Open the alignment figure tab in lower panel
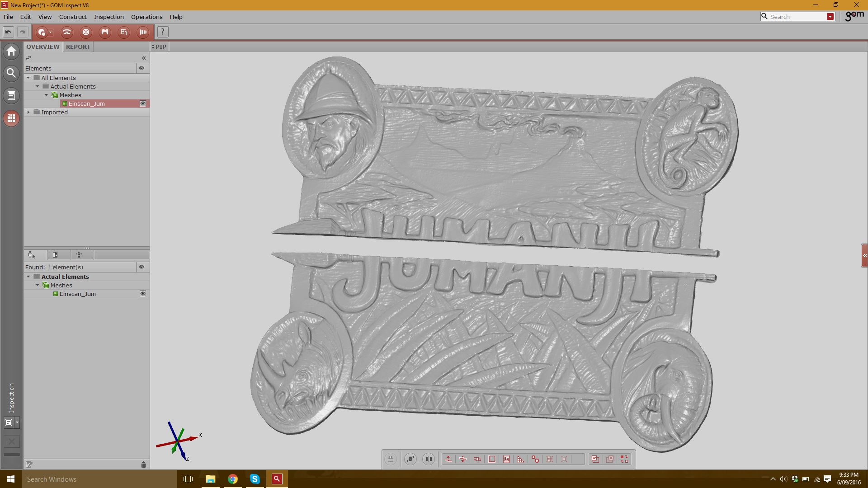The height and width of the screenshot is (488, 868). [x=79, y=255]
